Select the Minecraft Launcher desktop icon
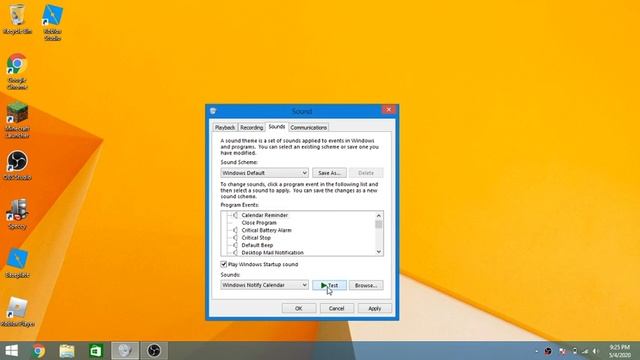The image size is (640, 360). (x=17, y=120)
